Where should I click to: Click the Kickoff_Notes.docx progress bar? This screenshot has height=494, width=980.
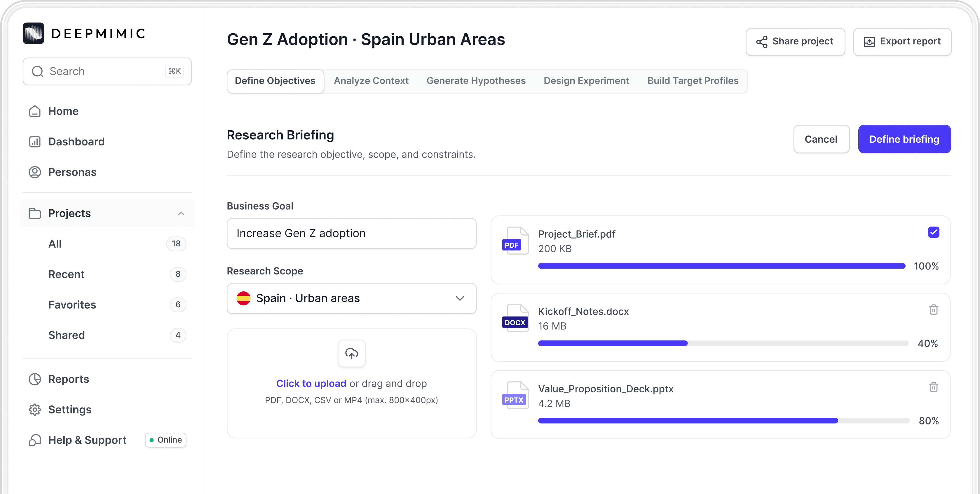coord(723,343)
